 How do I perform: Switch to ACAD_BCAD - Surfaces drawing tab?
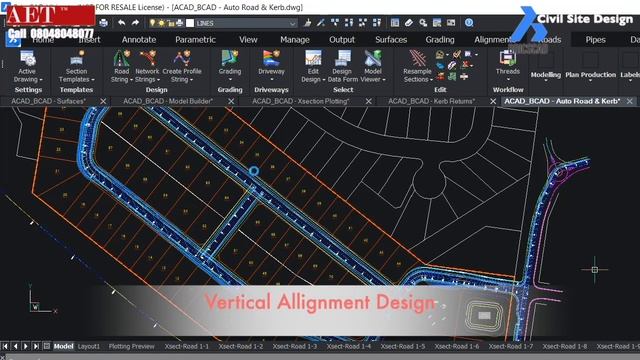click(x=49, y=101)
